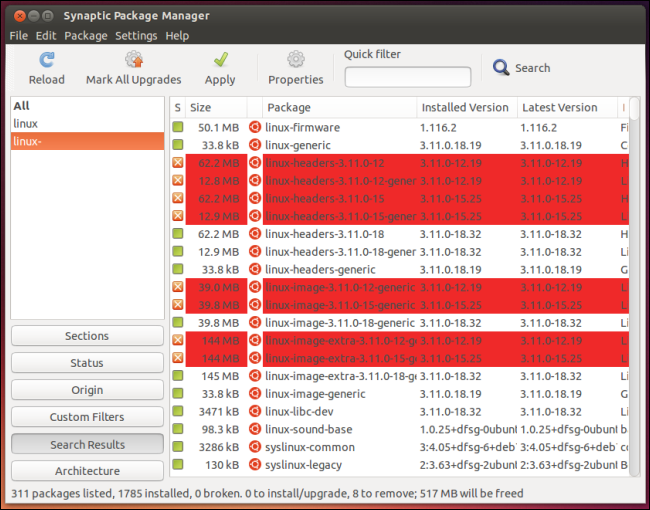
Task: Click the Custom Filters button
Action: click(87, 417)
